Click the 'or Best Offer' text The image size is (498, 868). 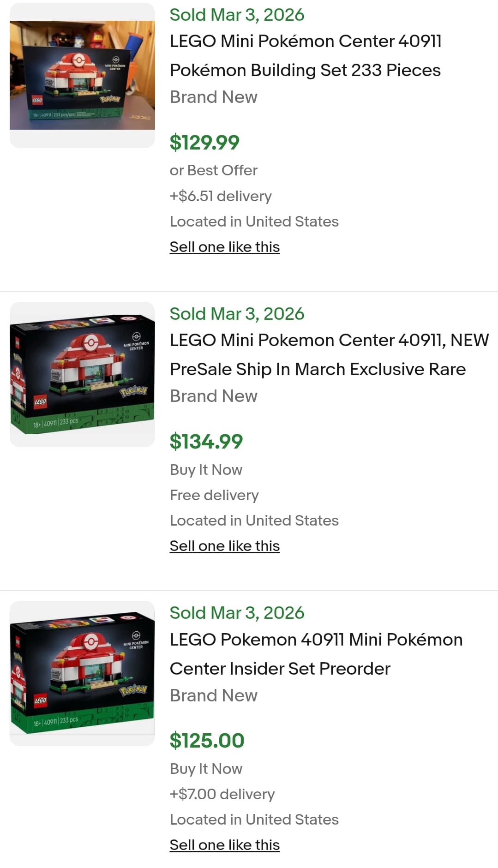point(213,170)
